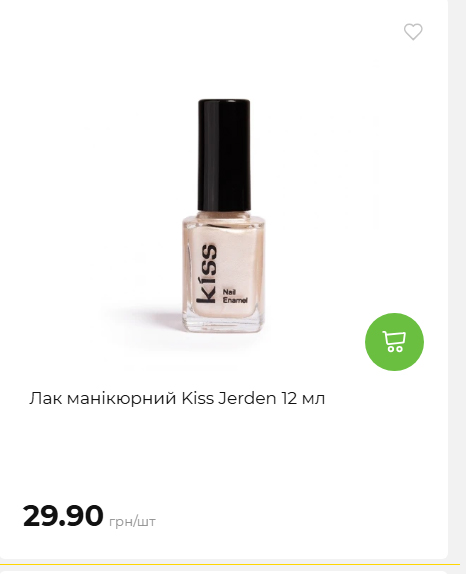Click the glass base of the polish bottle
This screenshot has width=466, height=574.
click(223, 324)
